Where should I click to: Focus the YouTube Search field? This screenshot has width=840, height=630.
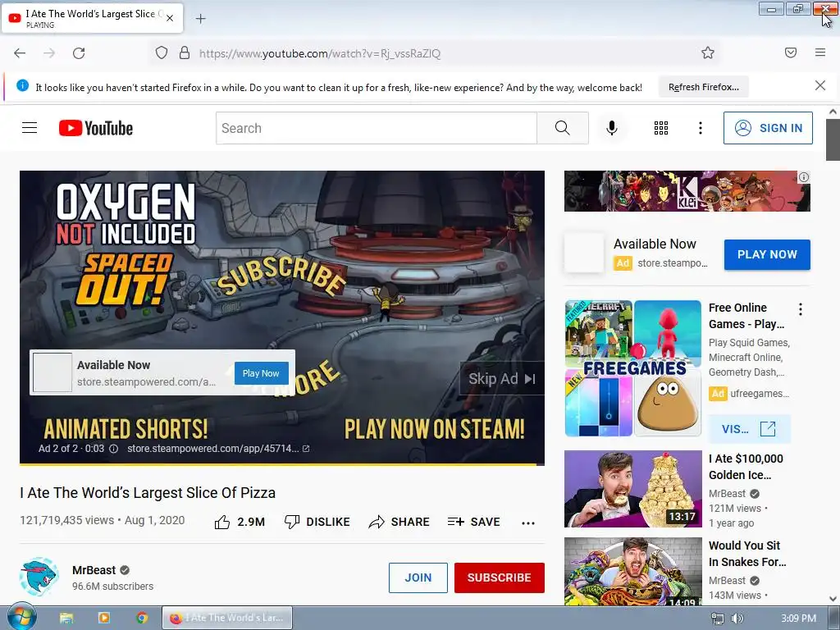(x=377, y=128)
